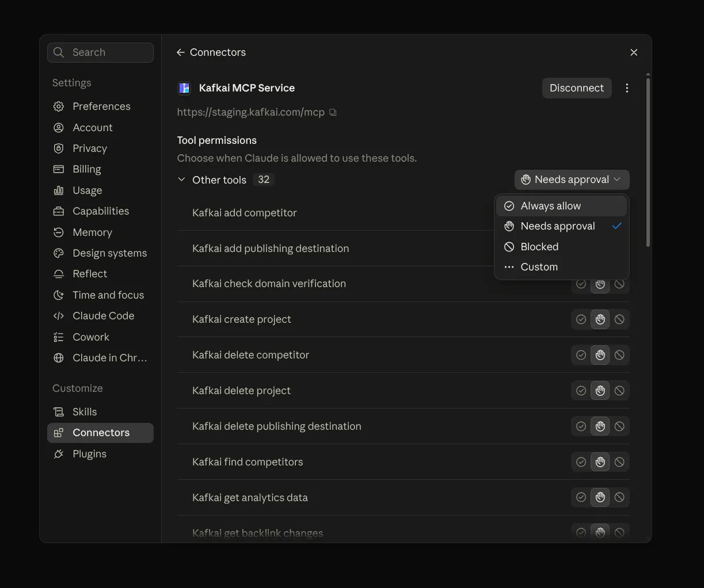
Task: Click Kafkai check domain verification row
Action: [403, 284]
